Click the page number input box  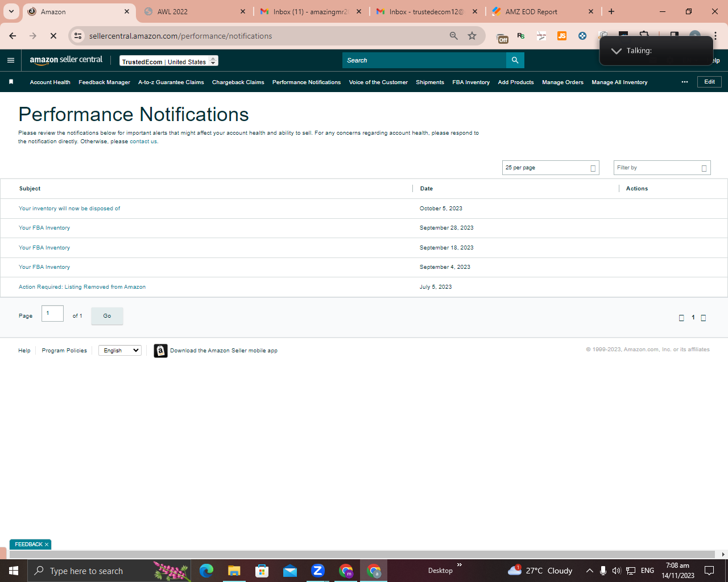52,313
